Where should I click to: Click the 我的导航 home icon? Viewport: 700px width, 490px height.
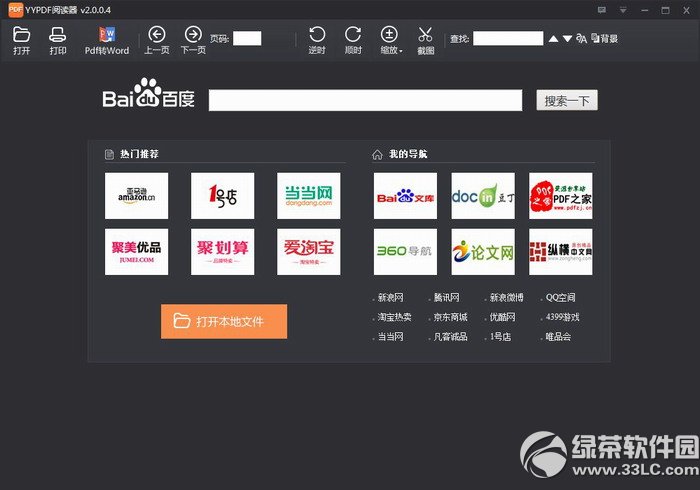(x=377, y=154)
